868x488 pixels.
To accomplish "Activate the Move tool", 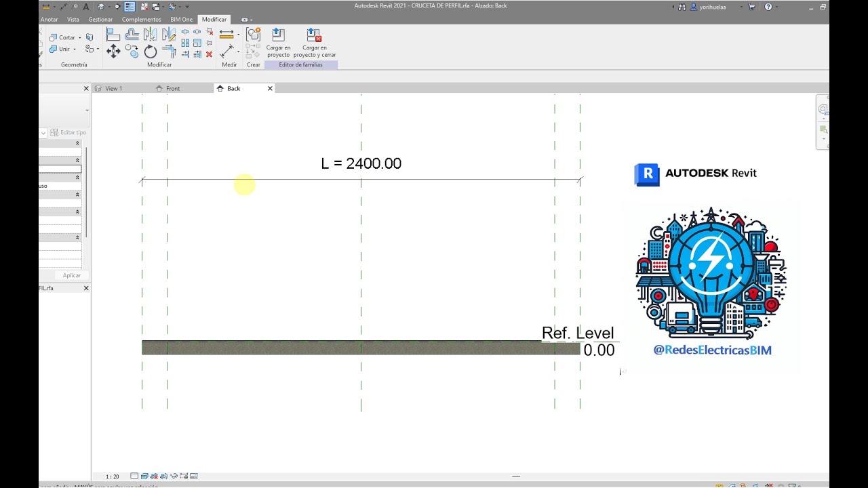I will tap(113, 52).
